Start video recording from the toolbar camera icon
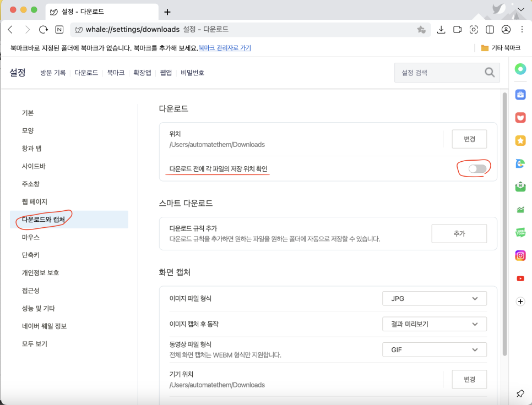Screen dimensions: 532x405 (x=457, y=30)
